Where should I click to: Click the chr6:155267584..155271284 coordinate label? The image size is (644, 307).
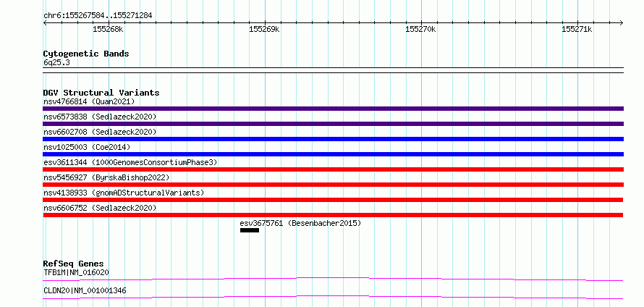(x=98, y=16)
